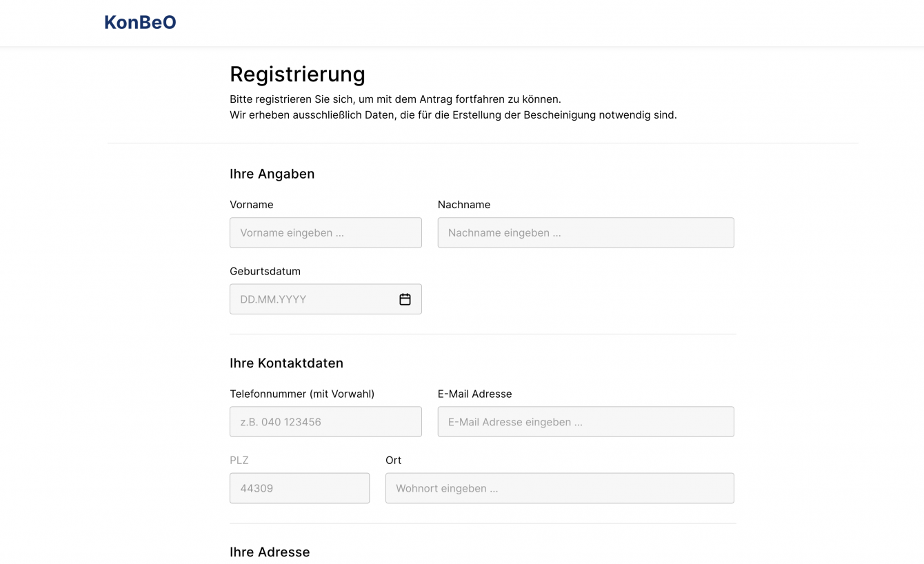Click the Telefonnummer input field
Screen dimensions: 924x564
pyautogui.click(x=325, y=422)
